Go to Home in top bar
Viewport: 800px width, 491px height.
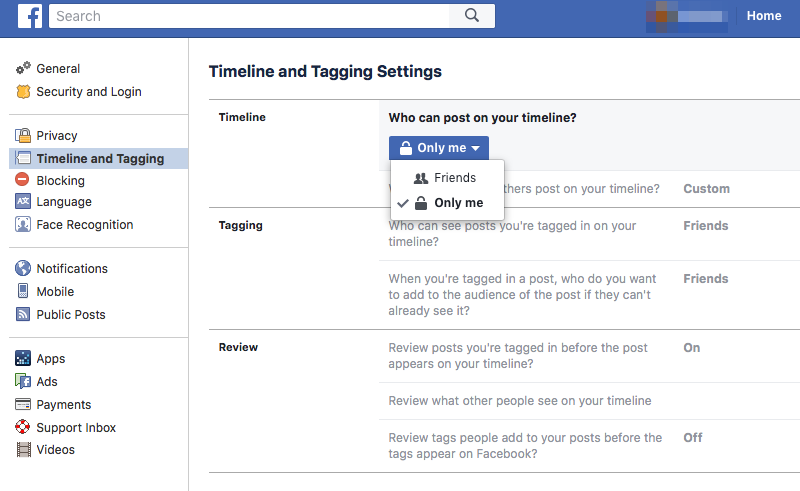[764, 16]
